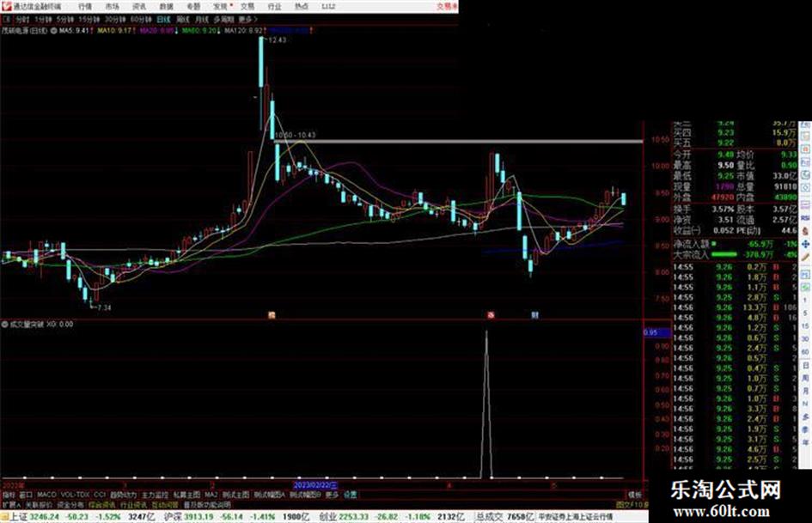812x523 pixels.
Task: Open the 热点 menu
Action: click(302, 7)
